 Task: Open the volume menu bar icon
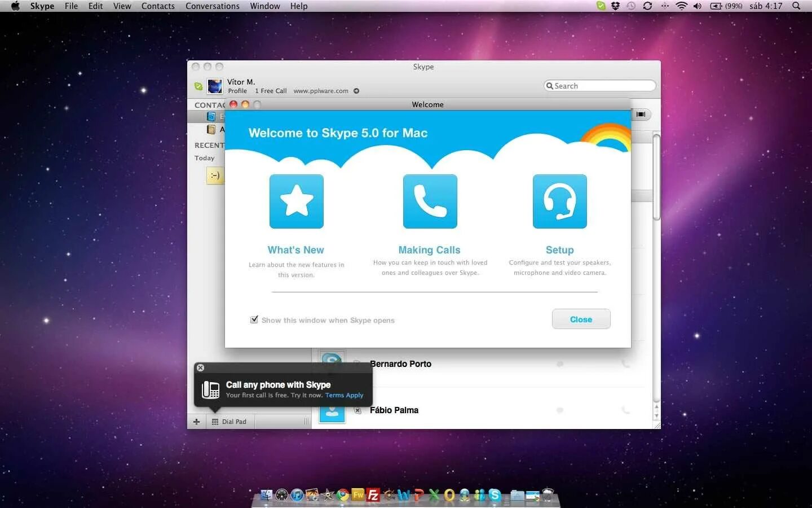[x=698, y=6]
